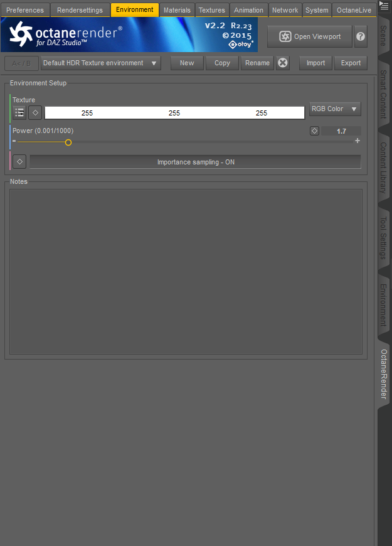Click the Rename environment button
The width and height of the screenshot is (392, 546).
pos(257,63)
